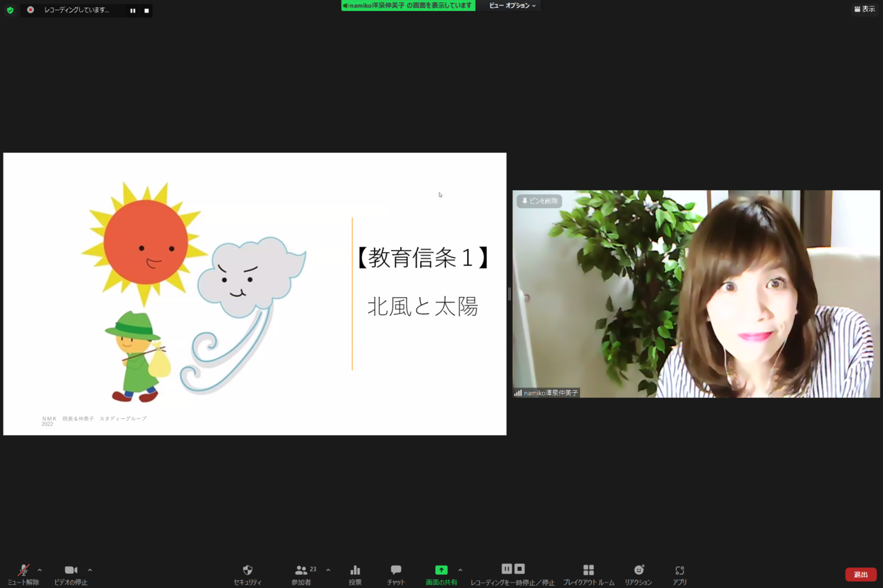Open the Polls (投票) icon
883x588 pixels.
(x=355, y=571)
